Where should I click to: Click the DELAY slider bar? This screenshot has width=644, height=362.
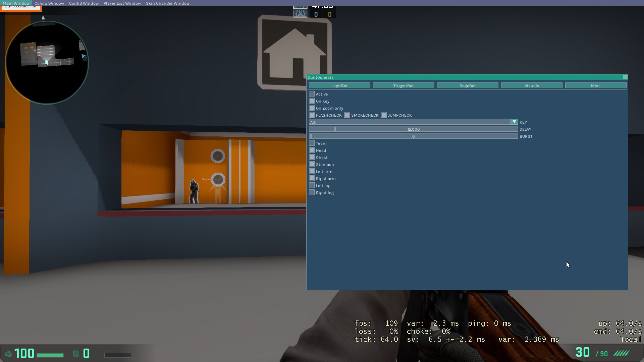(413, 129)
